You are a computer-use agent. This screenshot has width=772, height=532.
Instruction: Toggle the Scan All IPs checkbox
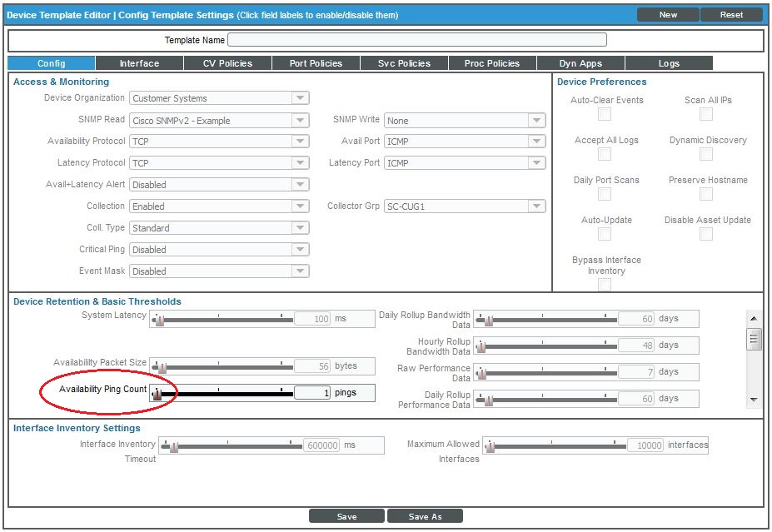(x=705, y=114)
